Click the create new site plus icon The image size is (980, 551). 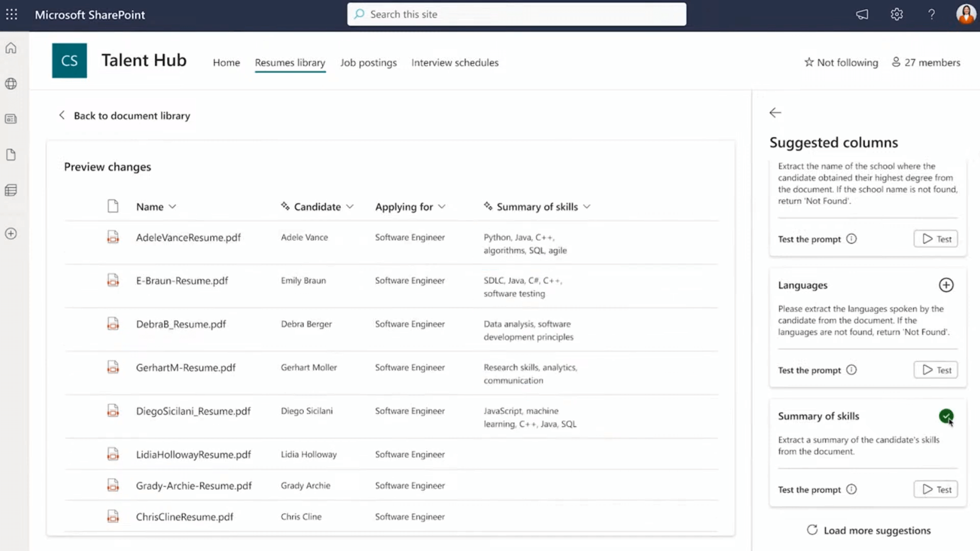point(11,234)
